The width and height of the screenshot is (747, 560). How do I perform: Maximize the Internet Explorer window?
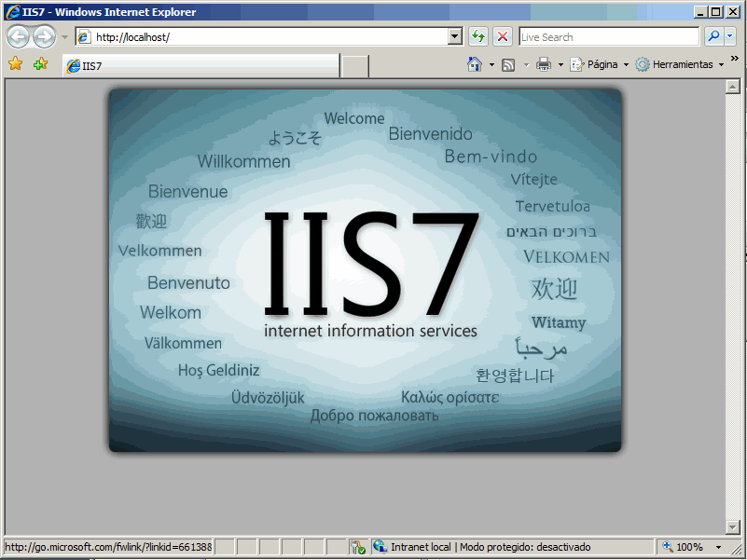[715, 12]
